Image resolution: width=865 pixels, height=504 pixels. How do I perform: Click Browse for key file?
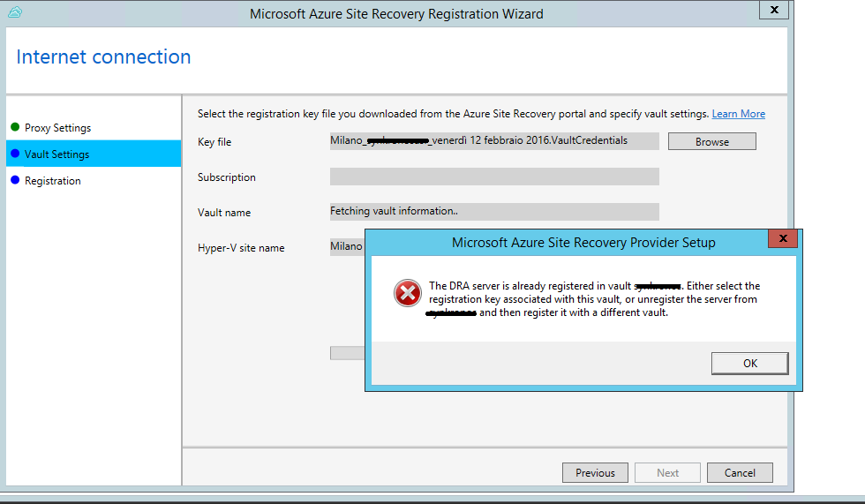[711, 142]
